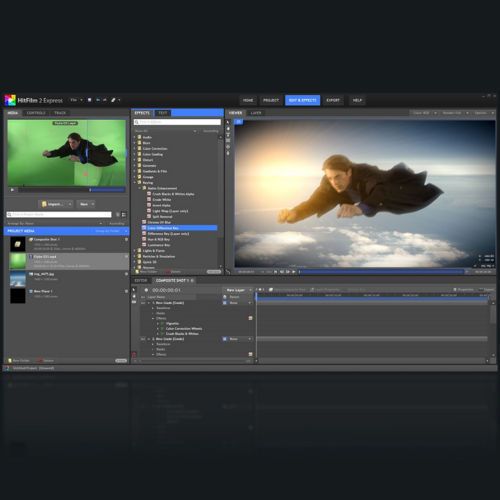The height and width of the screenshot is (500, 500).
Task: Toggle the Vignette effect checkbox
Action: coord(162,323)
